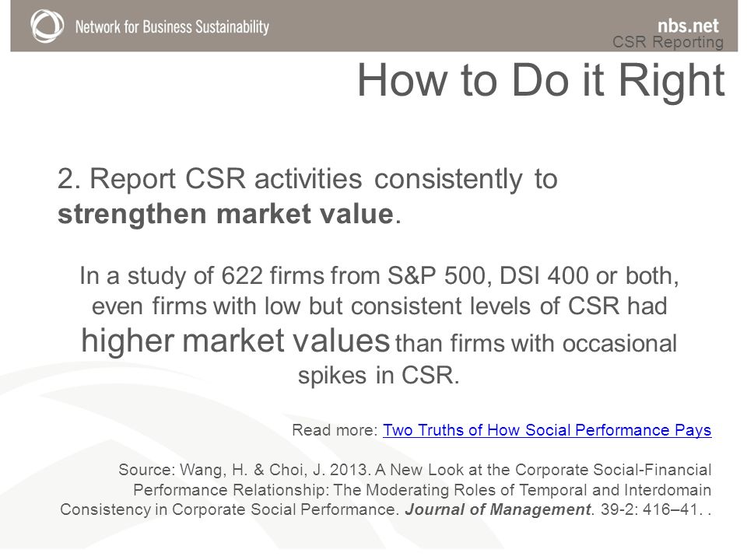Image resolution: width=747 pixels, height=560 pixels.
Task: Click the 'CSR Reporting' label
Action: coord(668,42)
